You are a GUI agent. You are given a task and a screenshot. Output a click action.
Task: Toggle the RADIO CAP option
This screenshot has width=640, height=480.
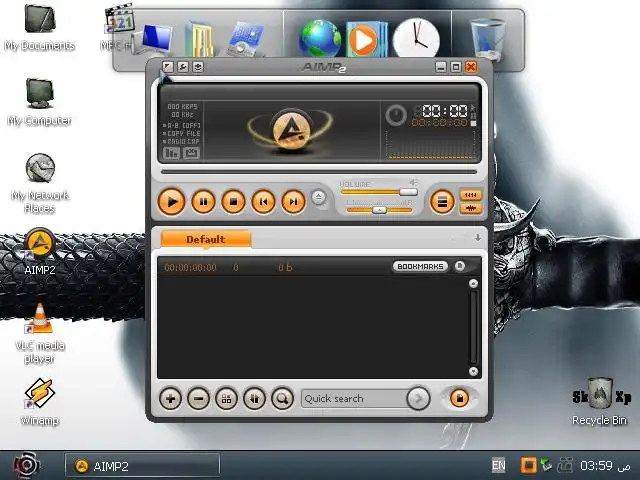182,141
